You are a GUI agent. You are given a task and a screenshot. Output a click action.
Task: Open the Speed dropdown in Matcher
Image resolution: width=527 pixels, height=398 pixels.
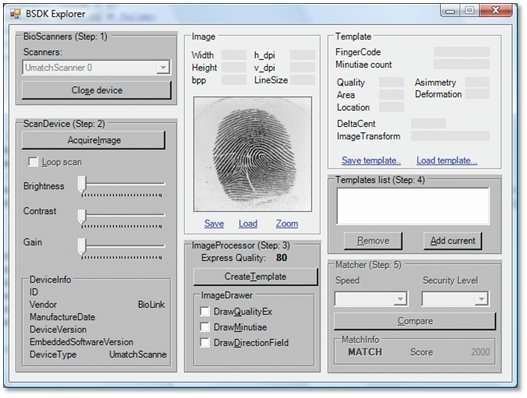[371, 298]
